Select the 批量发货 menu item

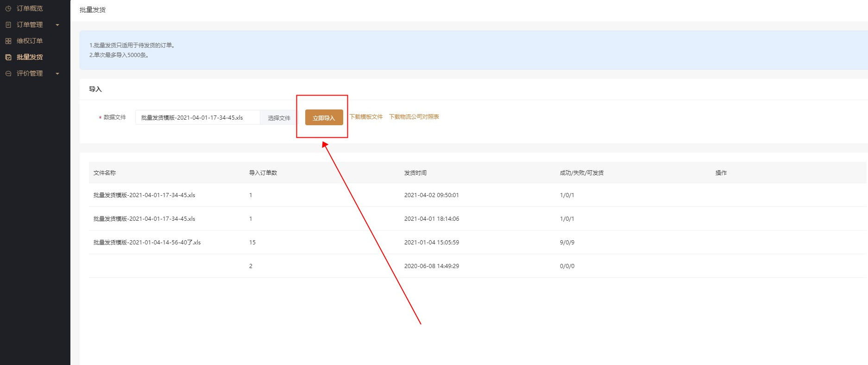tap(30, 57)
